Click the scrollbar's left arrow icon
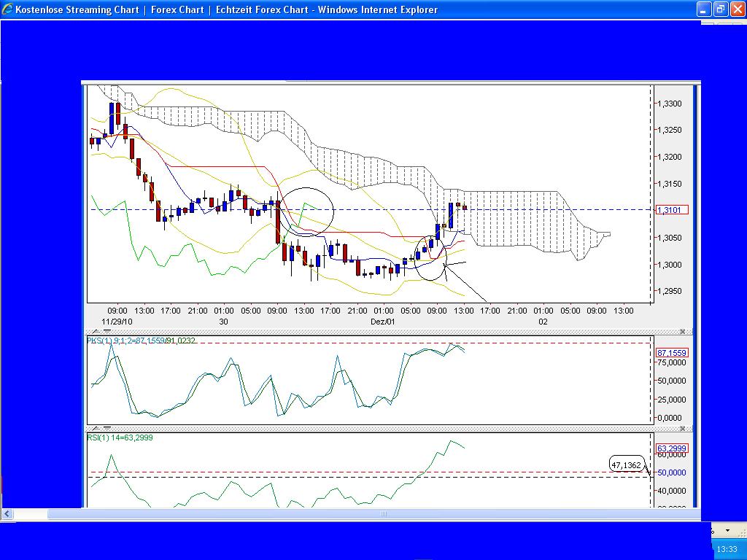Viewport: 747px width, 560px height. coord(7,514)
